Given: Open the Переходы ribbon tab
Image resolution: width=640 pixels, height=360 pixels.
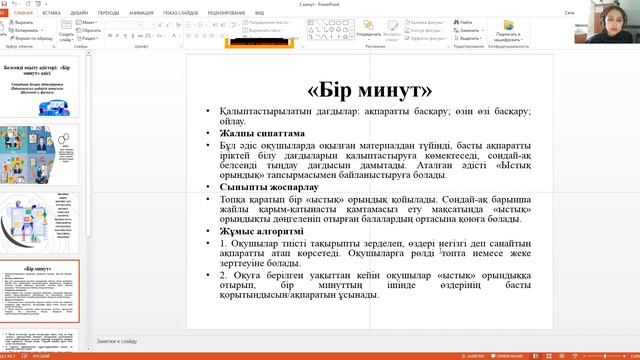Looking at the screenshot, I should 108,13.
